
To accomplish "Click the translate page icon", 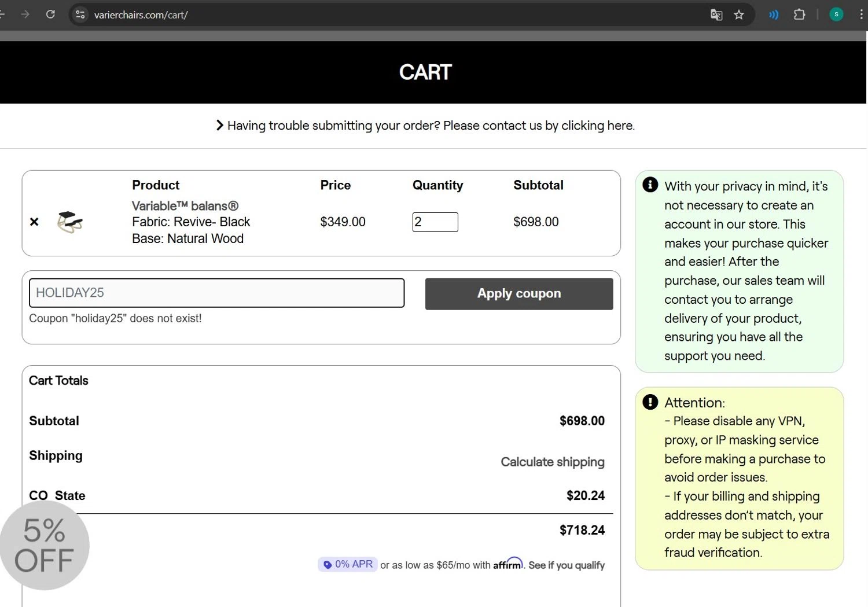I will pyautogui.click(x=716, y=14).
